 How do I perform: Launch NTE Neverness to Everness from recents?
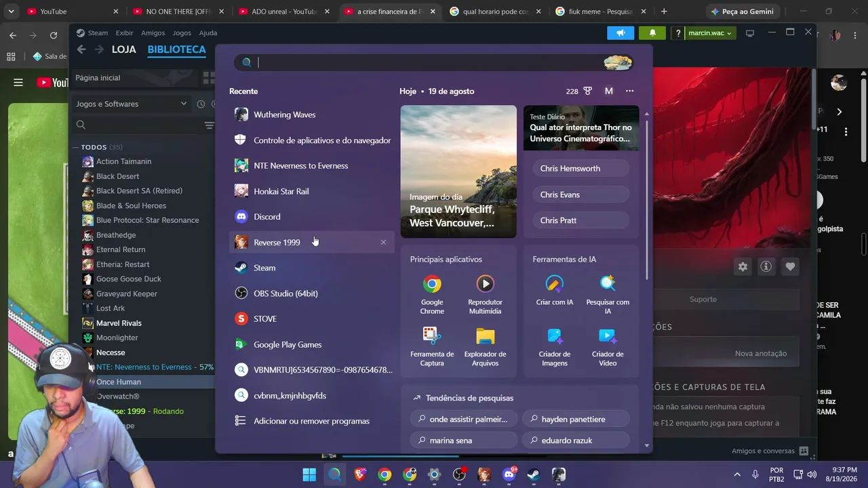point(311,165)
